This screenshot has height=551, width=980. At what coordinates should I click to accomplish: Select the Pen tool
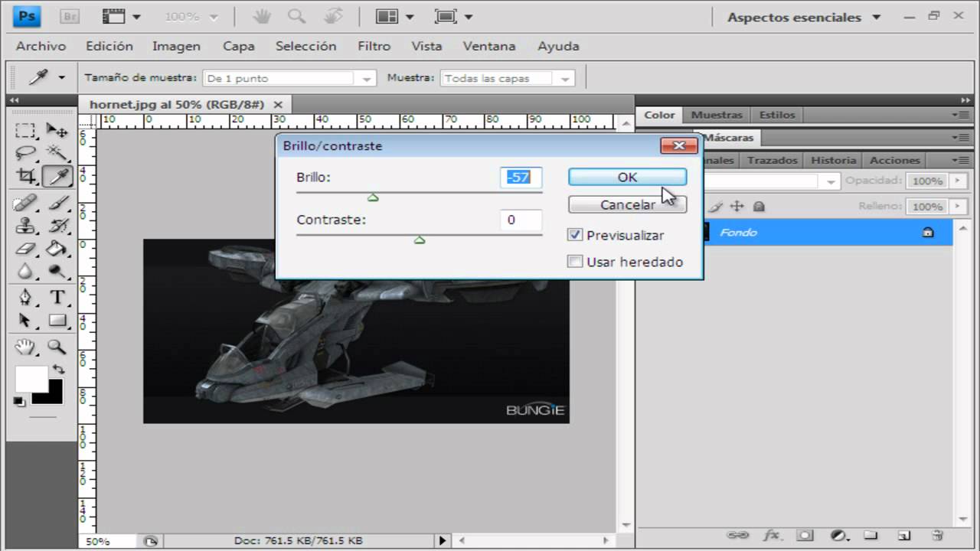click(25, 297)
